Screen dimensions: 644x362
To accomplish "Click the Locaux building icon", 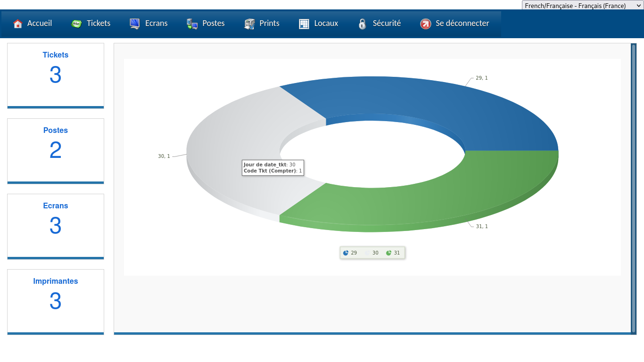I will click(x=304, y=24).
